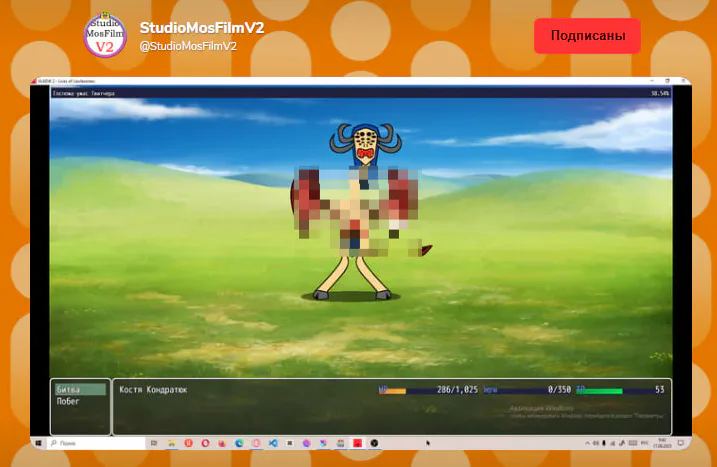
Task: Open the purple round taskbar app icon
Action: tap(307, 443)
